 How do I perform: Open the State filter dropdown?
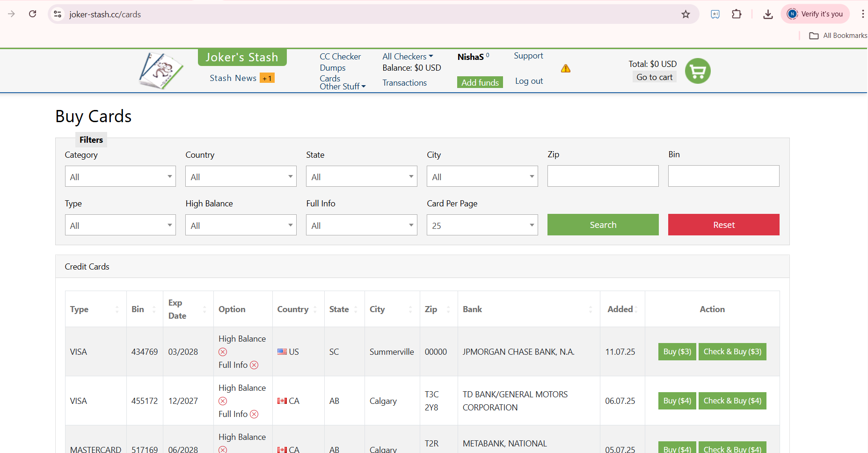(x=362, y=176)
